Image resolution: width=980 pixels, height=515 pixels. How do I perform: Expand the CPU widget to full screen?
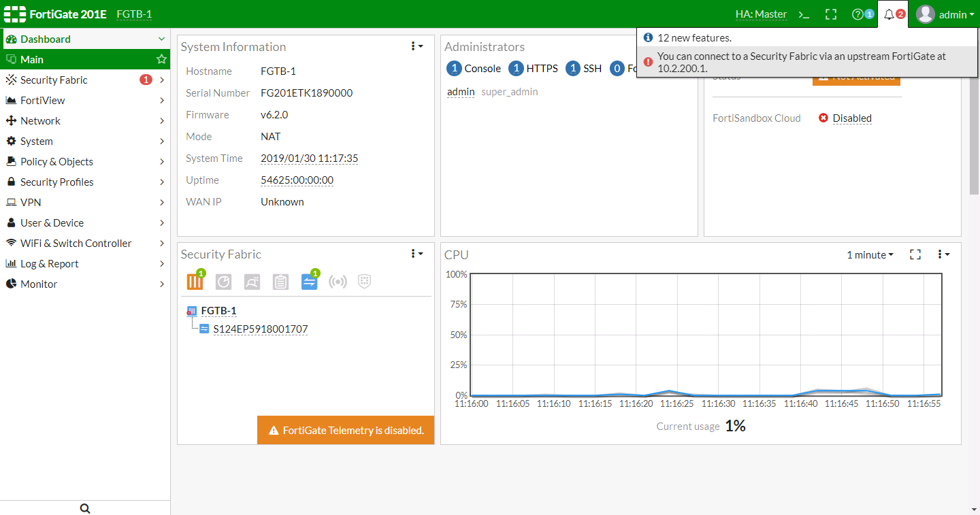tap(915, 254)
